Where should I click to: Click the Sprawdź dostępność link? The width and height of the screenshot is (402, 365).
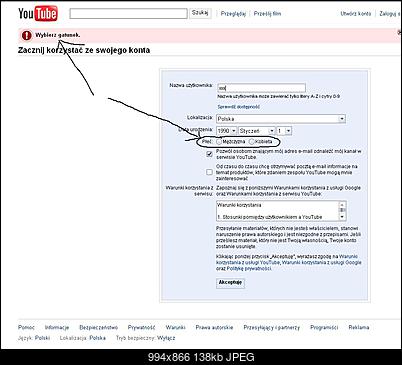[238, 107]
